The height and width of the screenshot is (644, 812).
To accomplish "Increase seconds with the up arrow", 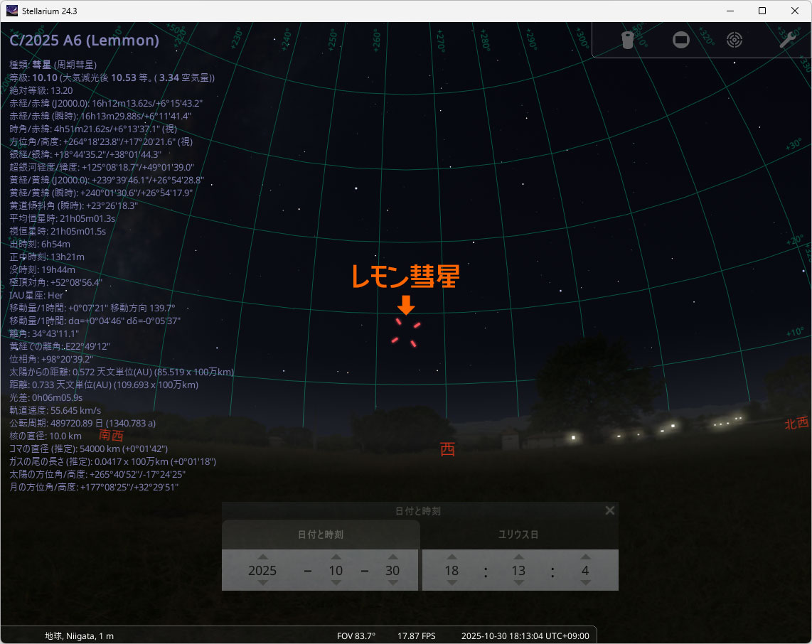I will 584,557.
